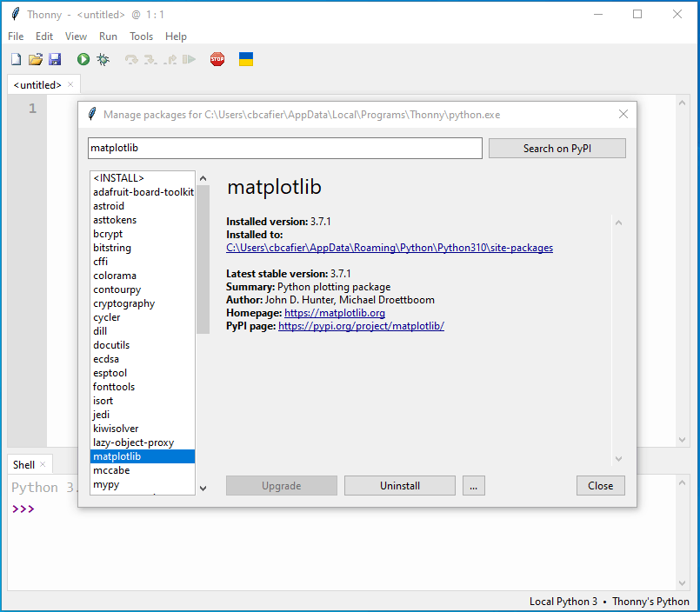Select astroid package

(x=143, y=206)
